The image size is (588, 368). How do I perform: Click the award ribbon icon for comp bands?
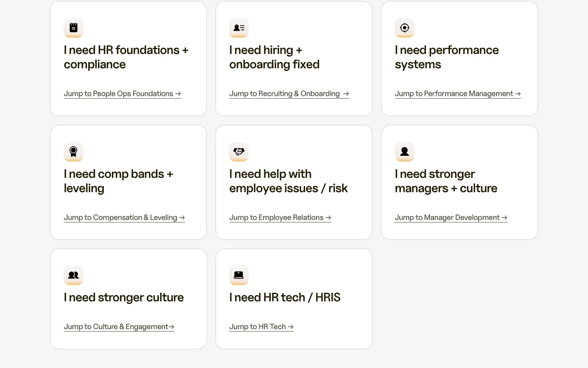click(73, 152)
